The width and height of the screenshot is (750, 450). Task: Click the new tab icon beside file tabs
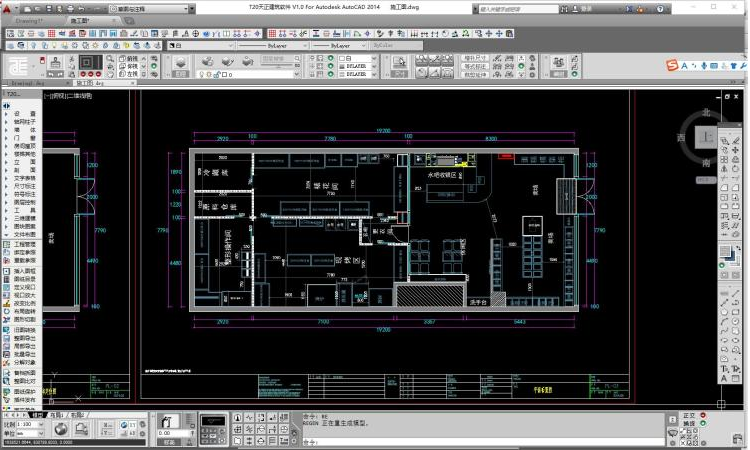click(x=129, y=21)
